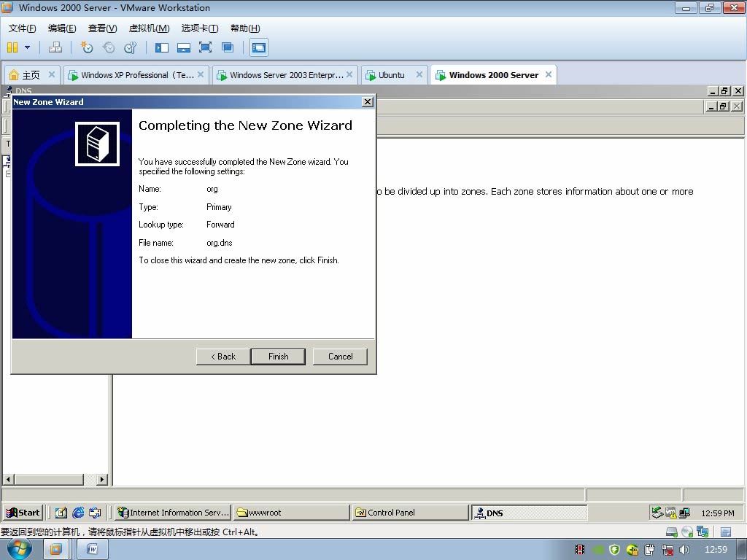Click VMware Workstation host taskbar icon
This screenshot has height=560, width=747.
55,550
